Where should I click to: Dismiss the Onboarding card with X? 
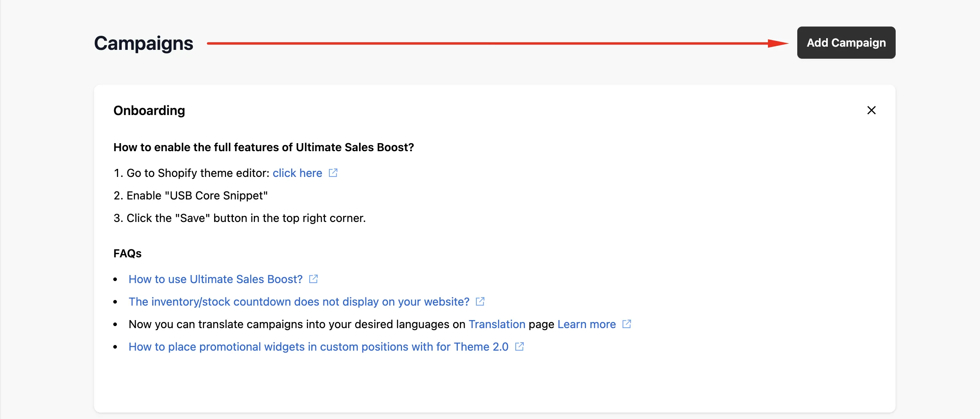[x=871, y=110]
